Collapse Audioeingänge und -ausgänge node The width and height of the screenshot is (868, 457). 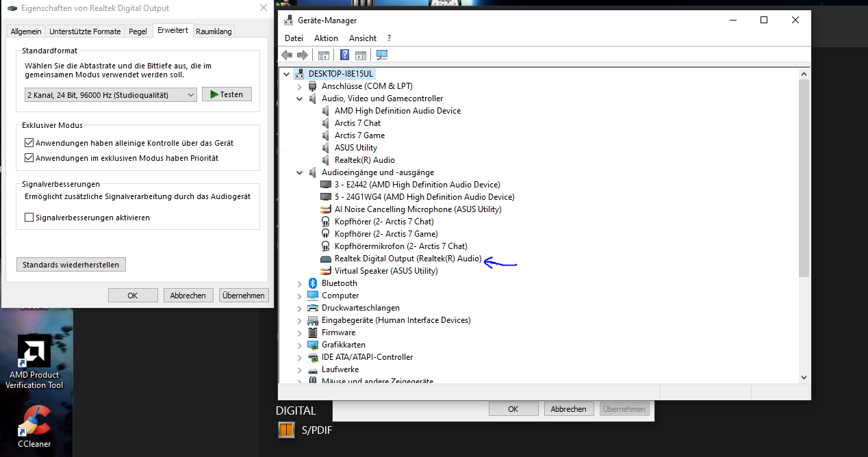tap(300, 172)
